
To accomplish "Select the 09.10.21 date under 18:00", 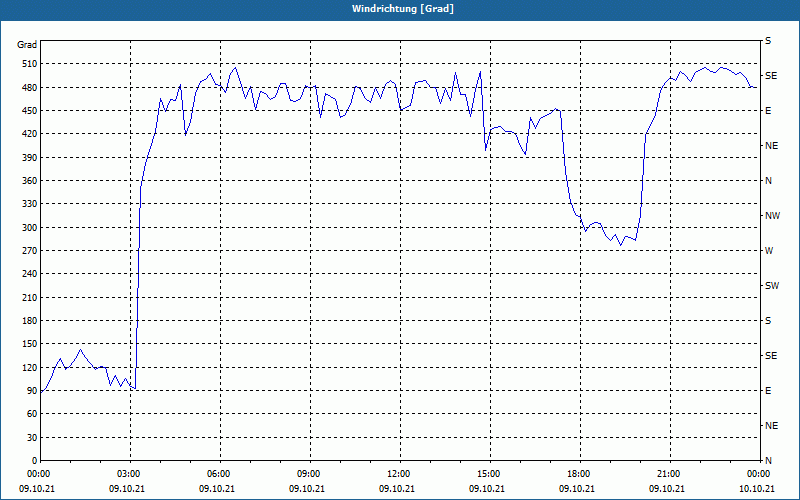I will click(x=577, y=489).
